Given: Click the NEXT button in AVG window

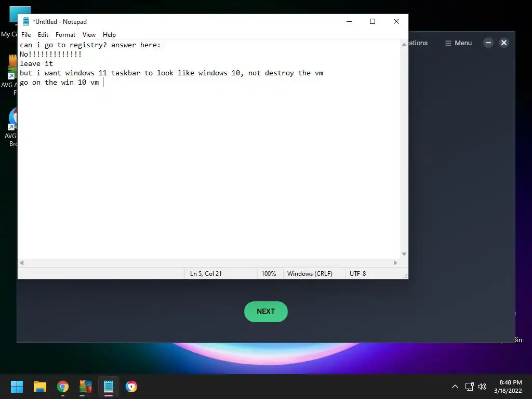Looking at the screenshot, I should point(265,312).
